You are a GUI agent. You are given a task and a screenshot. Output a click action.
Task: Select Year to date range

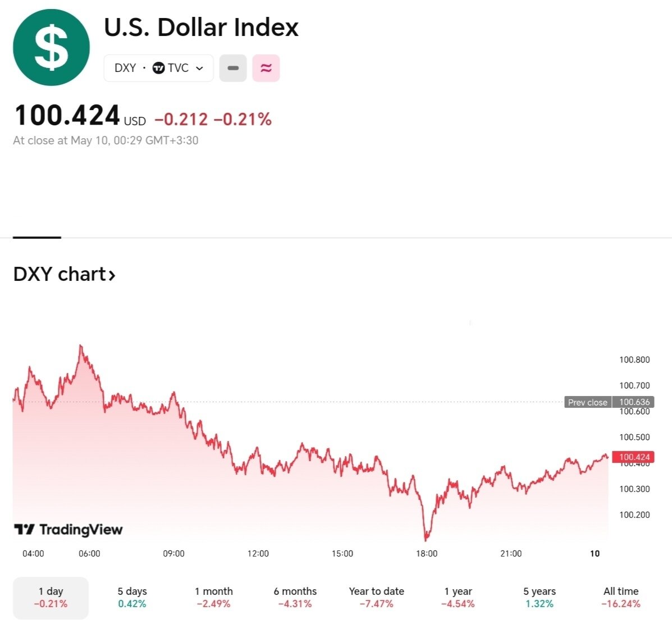376,598
